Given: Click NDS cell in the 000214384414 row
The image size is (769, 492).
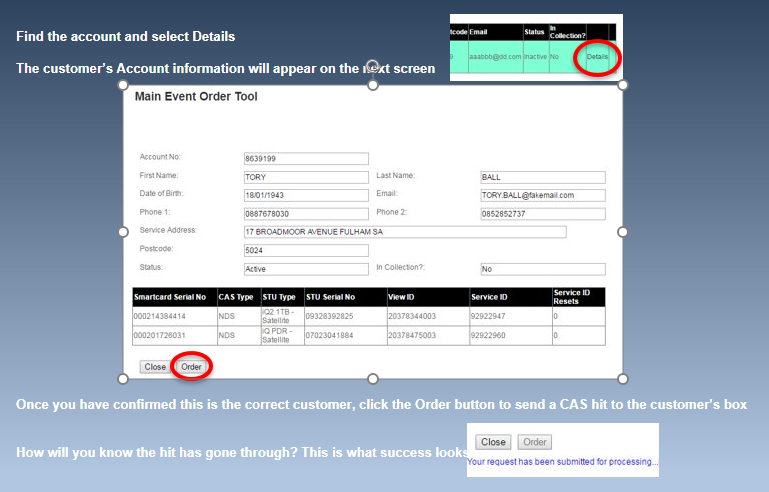Looking at the screenshot, I should pyautogui.click(x=239, y=316).
